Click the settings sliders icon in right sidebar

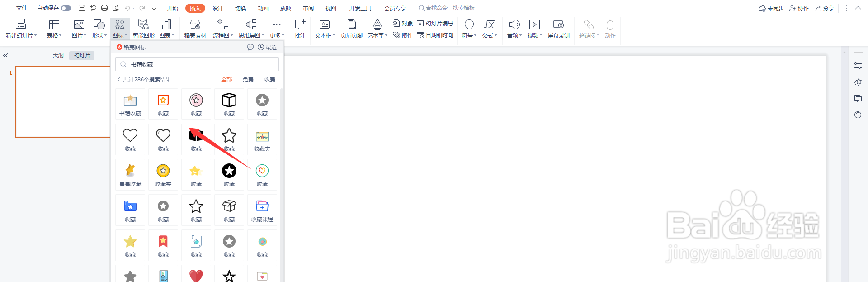pyautogui.click(x=858, y=66)
